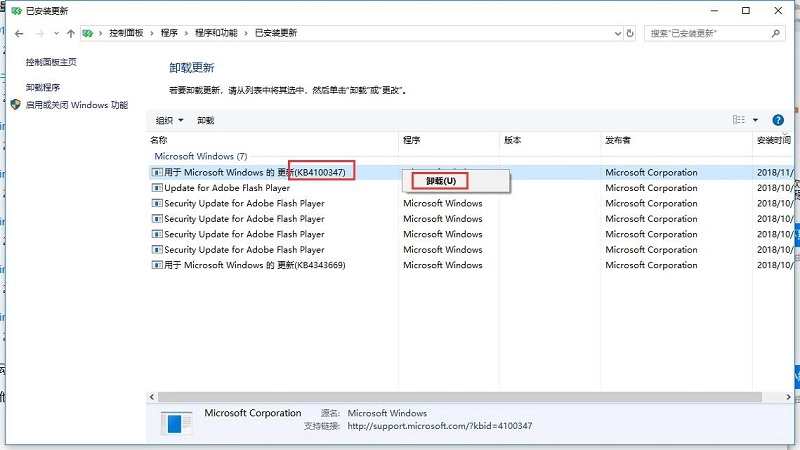
Task: Click the magnifier search icon
Action: 776,33
